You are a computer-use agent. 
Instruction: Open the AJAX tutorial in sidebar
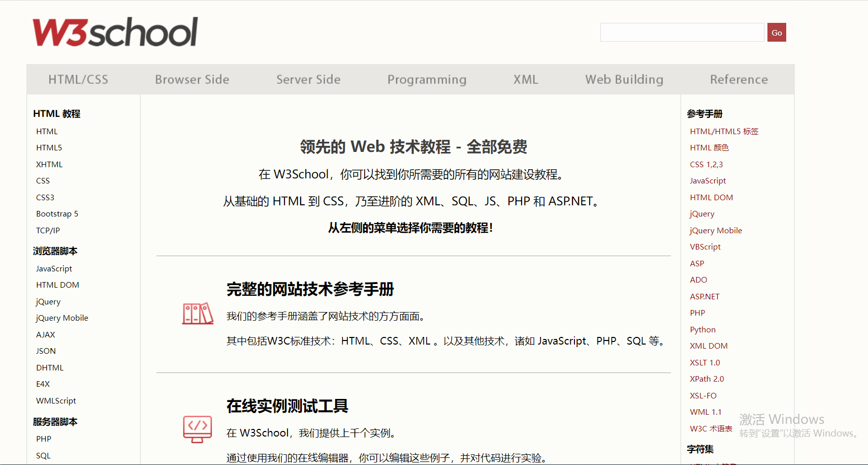(x=46, y=335)
